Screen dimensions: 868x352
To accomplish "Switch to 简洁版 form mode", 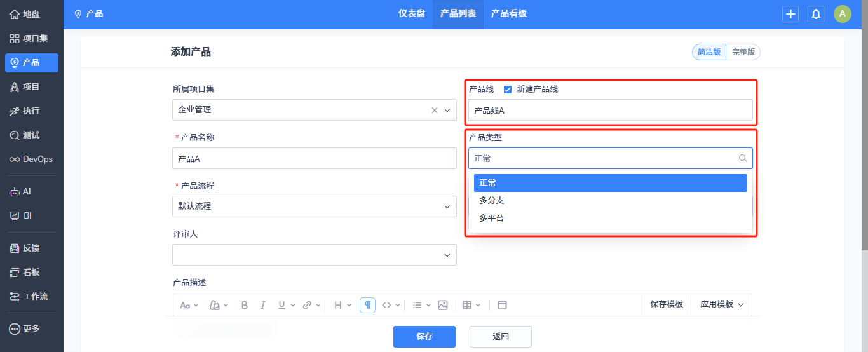I will (x=709, y=52).
